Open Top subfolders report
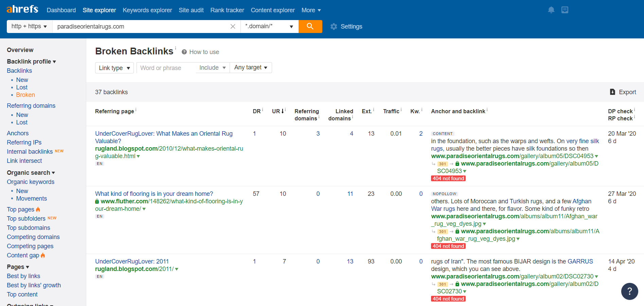The height and width of the screenshot is (306, 644). pos(26,219)
